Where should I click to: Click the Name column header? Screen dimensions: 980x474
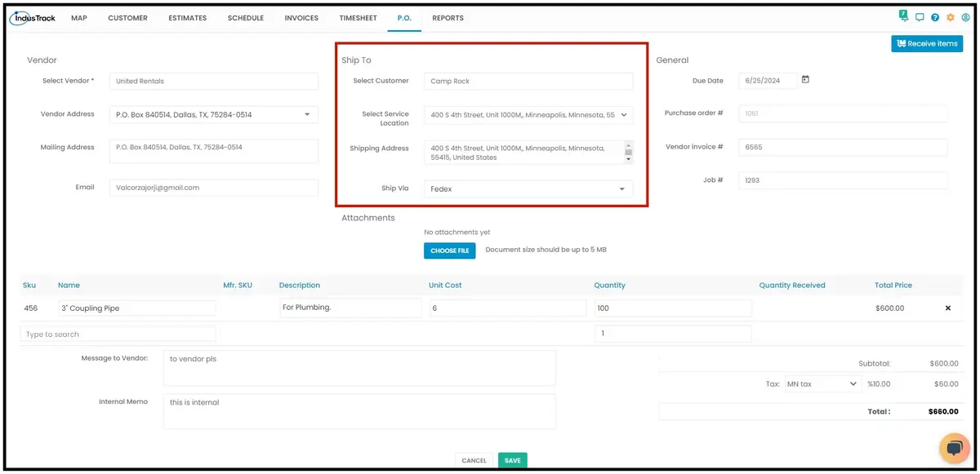[69, 286]
